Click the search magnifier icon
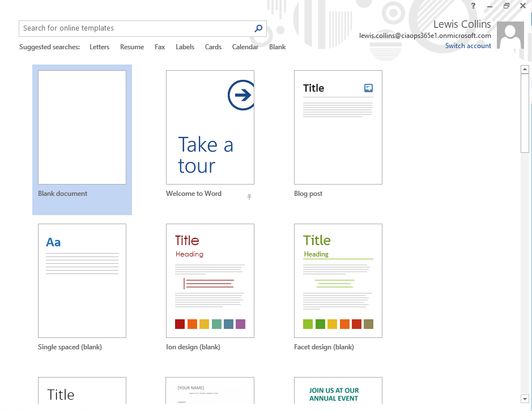532x411 pixels. pos(258,28)
